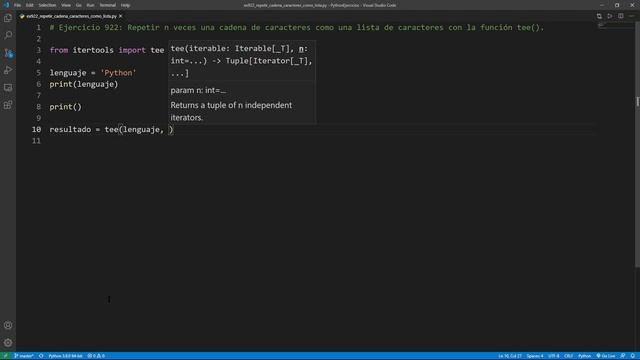Change end of line sequence CRLF
This screenshot has height=360, width=640.
tap(569, 356)
